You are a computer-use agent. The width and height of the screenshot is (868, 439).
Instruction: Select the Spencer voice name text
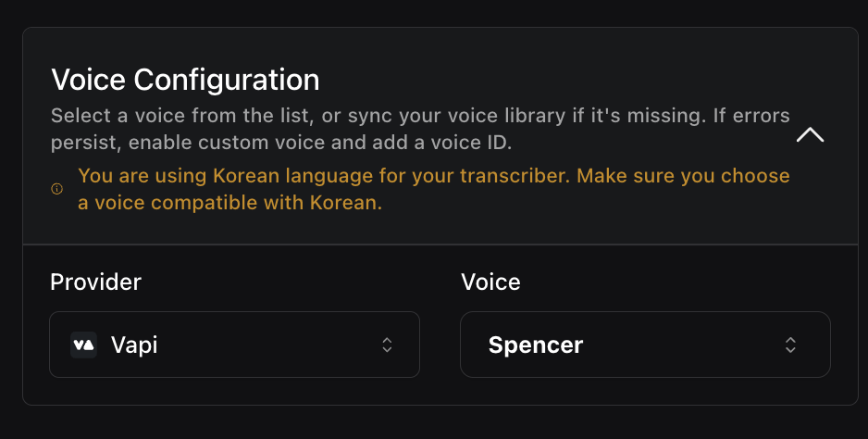pyautogui.click(x=535, y=345)
